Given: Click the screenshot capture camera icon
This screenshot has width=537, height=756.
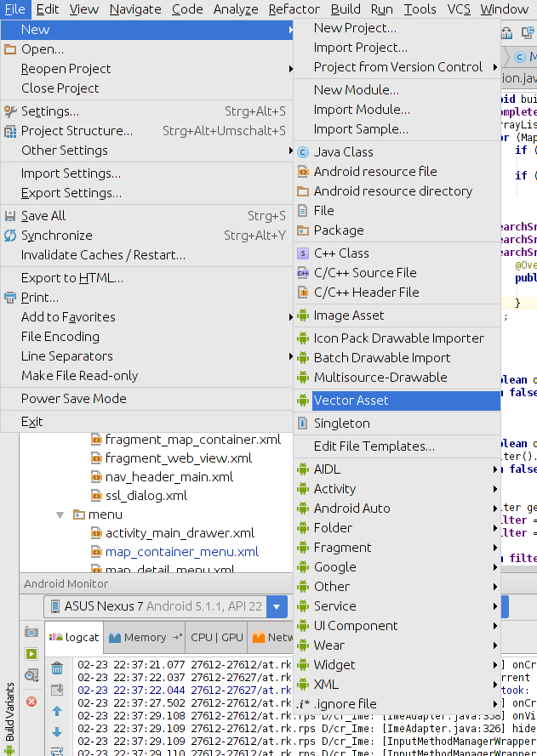Looking at the screenshot, I should point(31,632).
